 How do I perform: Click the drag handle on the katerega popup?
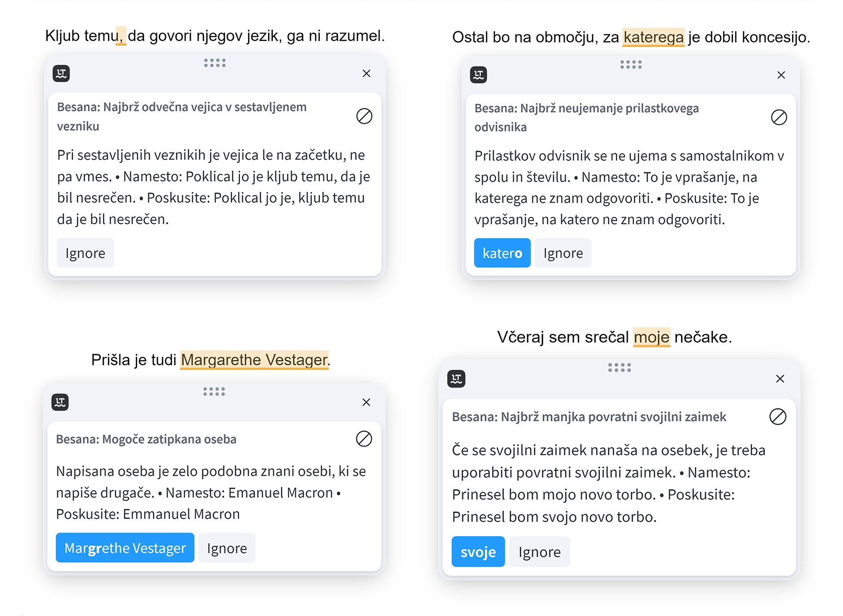[x=631, y=65]
